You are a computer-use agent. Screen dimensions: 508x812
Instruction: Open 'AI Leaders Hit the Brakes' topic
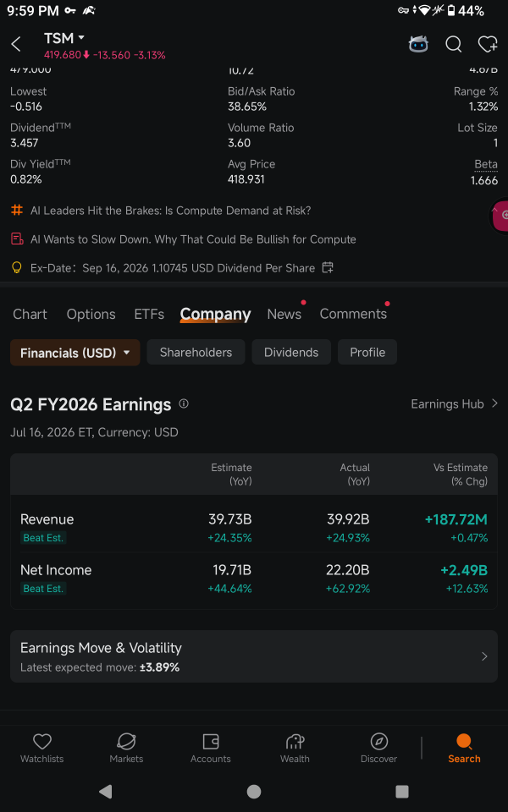click(170, 211)
